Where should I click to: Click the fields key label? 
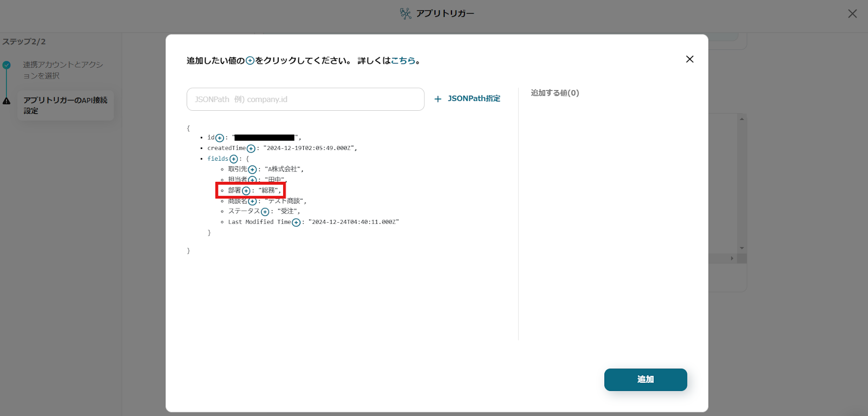click(x=218, y=159)
